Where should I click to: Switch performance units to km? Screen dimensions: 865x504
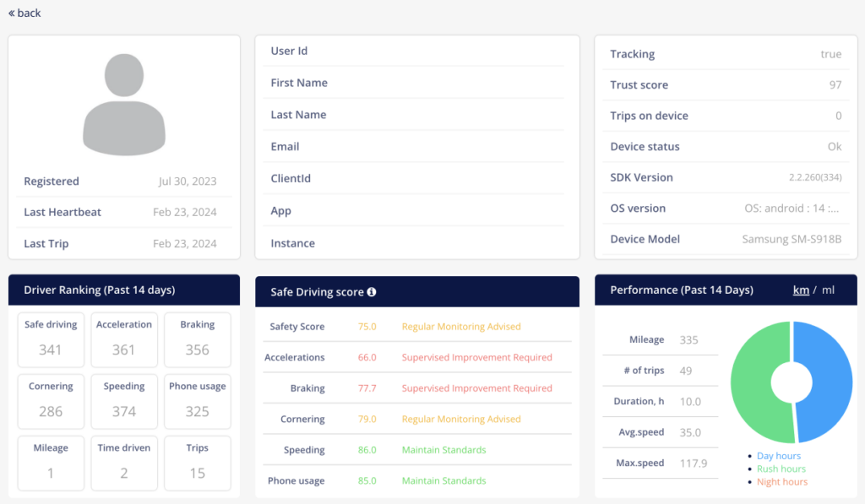[801, 290]
